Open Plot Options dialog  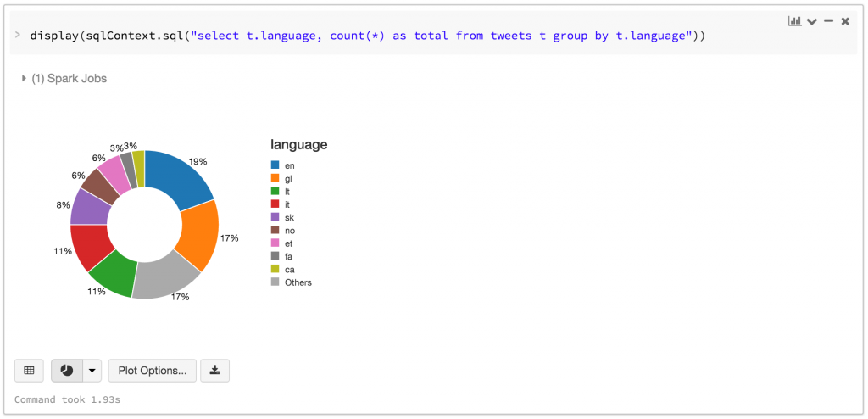(x=153, y=371)
